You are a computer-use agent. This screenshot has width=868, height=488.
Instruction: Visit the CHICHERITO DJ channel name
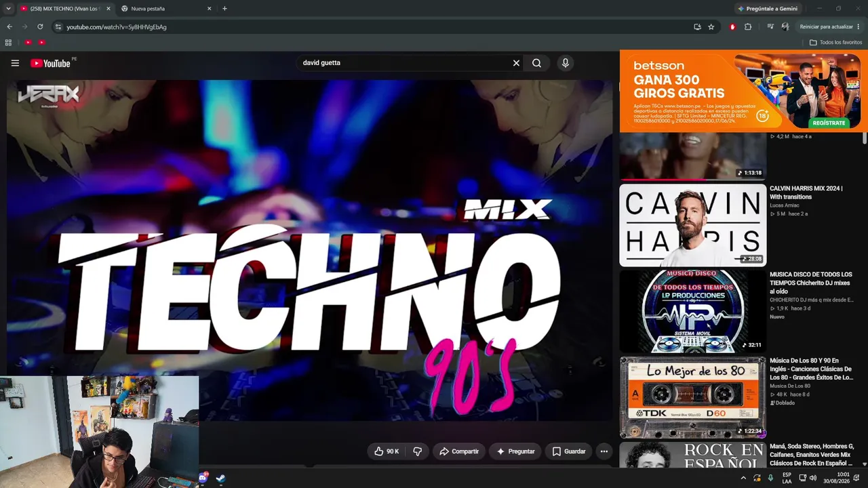pos(812,300)
